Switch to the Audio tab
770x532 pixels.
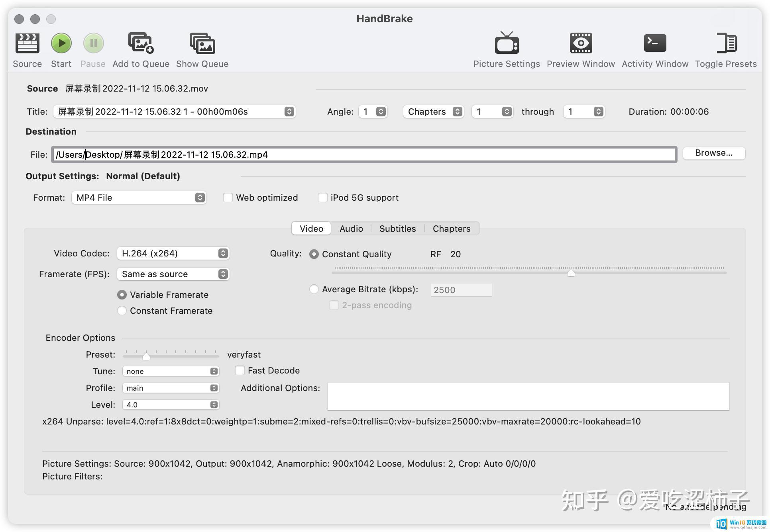coord(351,229)
